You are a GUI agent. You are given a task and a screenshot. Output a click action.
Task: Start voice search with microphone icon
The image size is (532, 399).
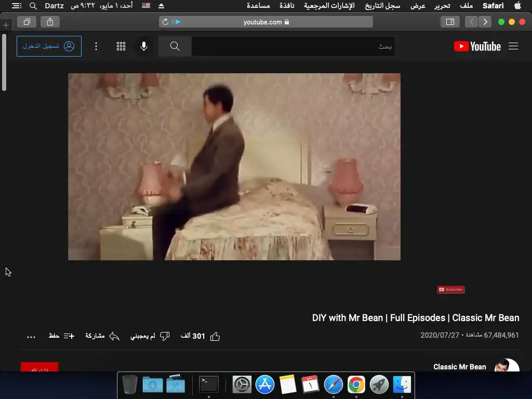coord(144,46)
